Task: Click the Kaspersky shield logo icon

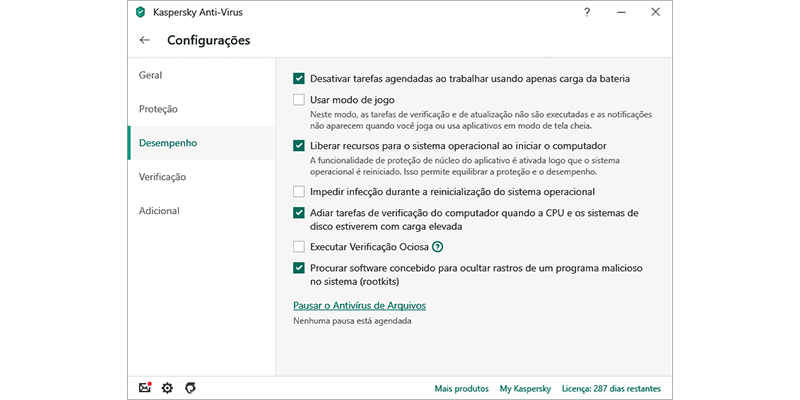Action: point(140,12)
